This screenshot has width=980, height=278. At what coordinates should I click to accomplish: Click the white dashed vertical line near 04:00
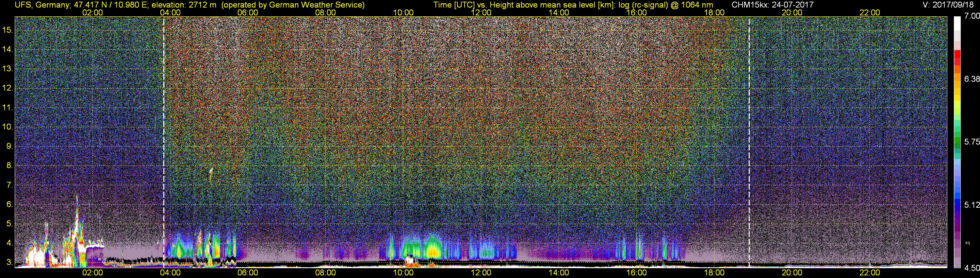click(164, 142)
